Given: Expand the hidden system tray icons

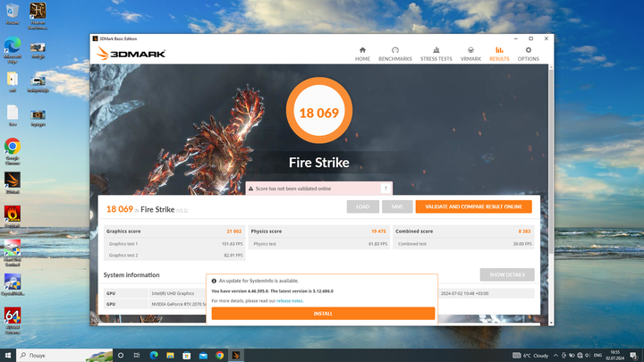Looking at the screenshot, I should click(555, 356).
